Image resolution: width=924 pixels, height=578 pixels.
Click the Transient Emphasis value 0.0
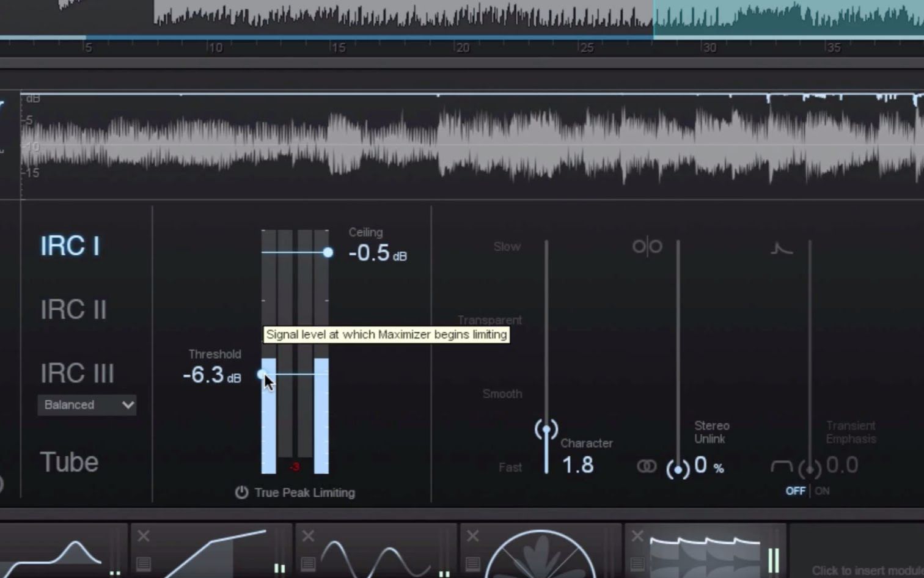tap(842, 466)
